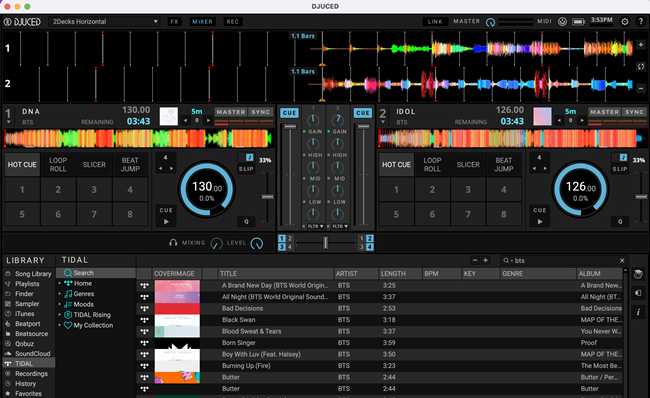Image resolution: width=650 pixels, height=398 pixels.
Task: Open the preview player icon right of the library list
Action: (638, 293)
